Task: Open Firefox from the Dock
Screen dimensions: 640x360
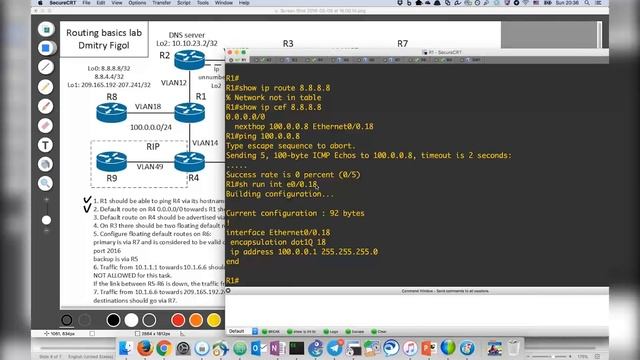Action: click(144, 348)
